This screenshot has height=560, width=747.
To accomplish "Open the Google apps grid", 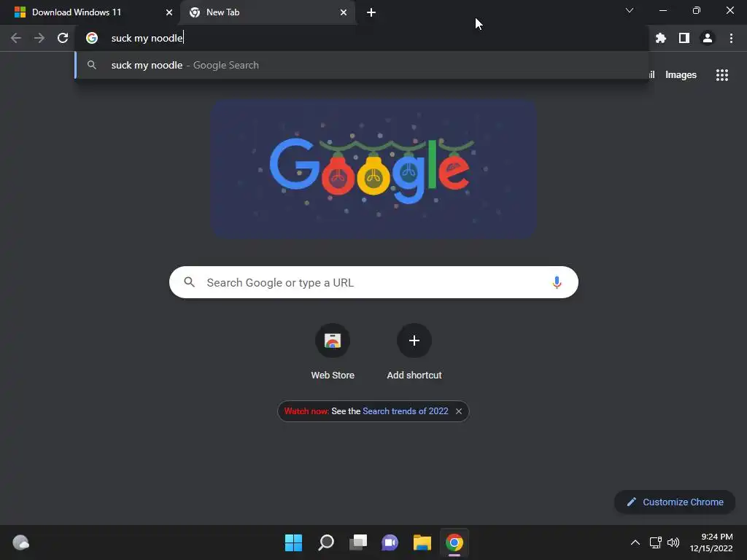I will 721,75.
